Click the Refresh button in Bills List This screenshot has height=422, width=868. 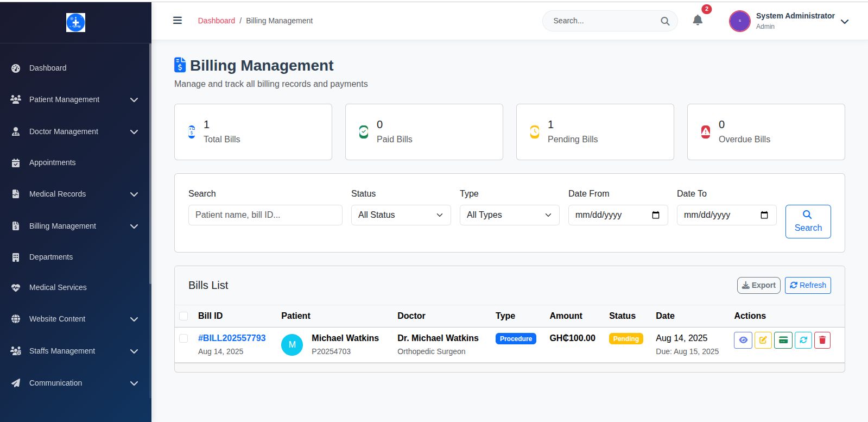click(x=807, y=285)
